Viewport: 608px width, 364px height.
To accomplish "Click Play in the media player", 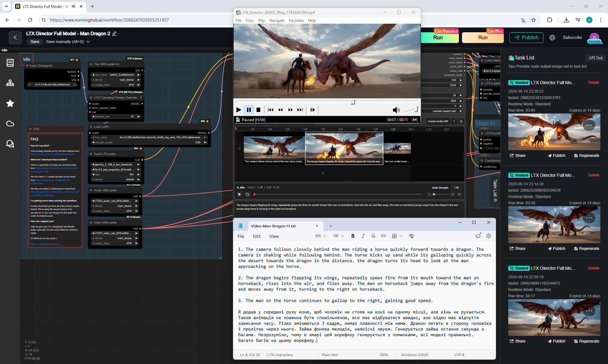I will [x=239, y=110].
